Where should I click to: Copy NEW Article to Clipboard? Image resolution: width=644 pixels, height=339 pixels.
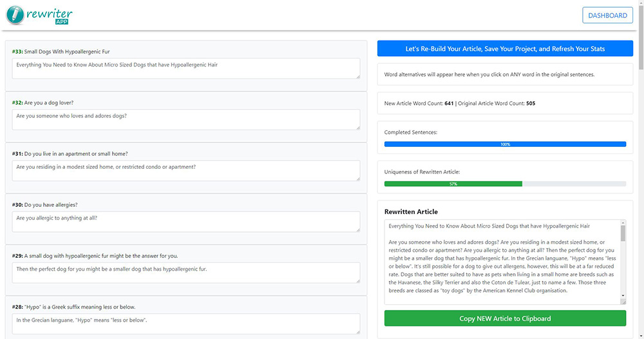pyautogui.click(x=505, y=318)
